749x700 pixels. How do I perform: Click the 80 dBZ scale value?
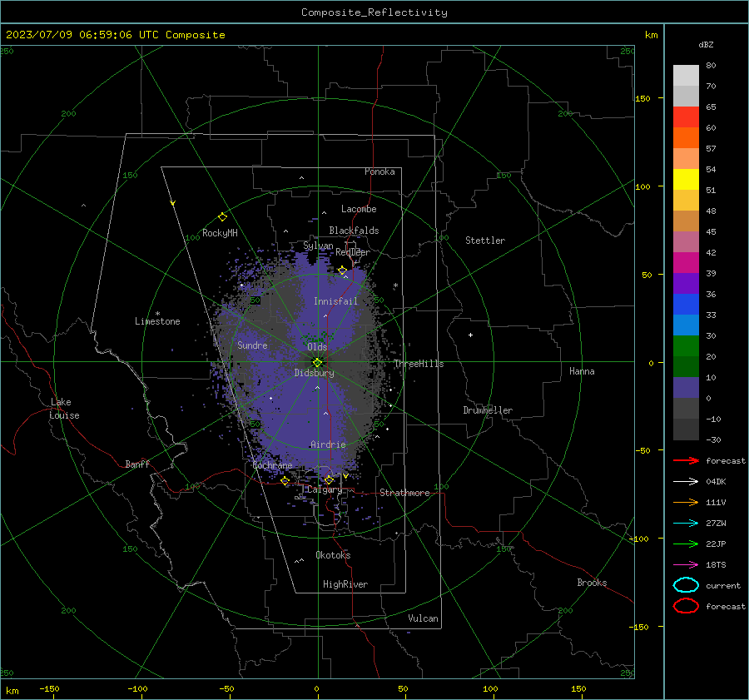pos(711,66)
